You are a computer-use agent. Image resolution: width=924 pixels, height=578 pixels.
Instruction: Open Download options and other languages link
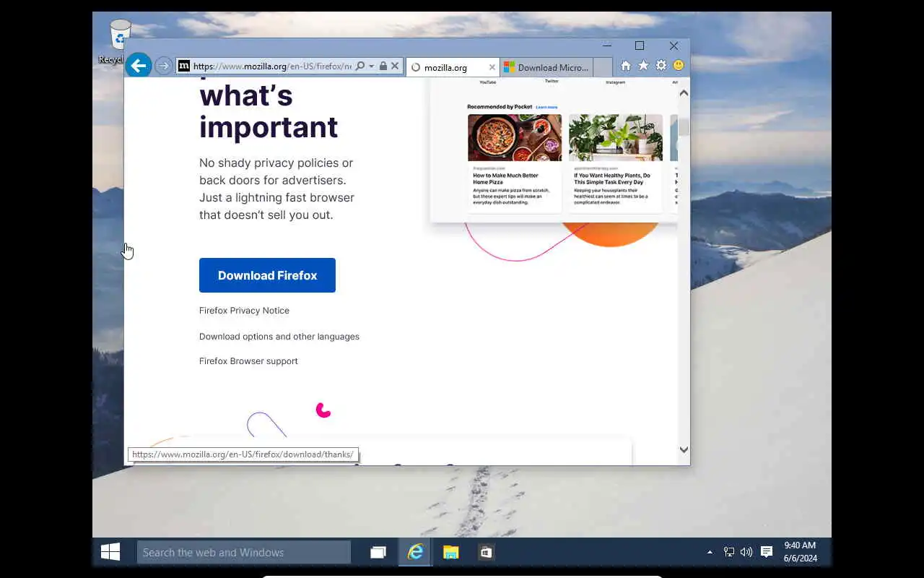coord(279,337)
